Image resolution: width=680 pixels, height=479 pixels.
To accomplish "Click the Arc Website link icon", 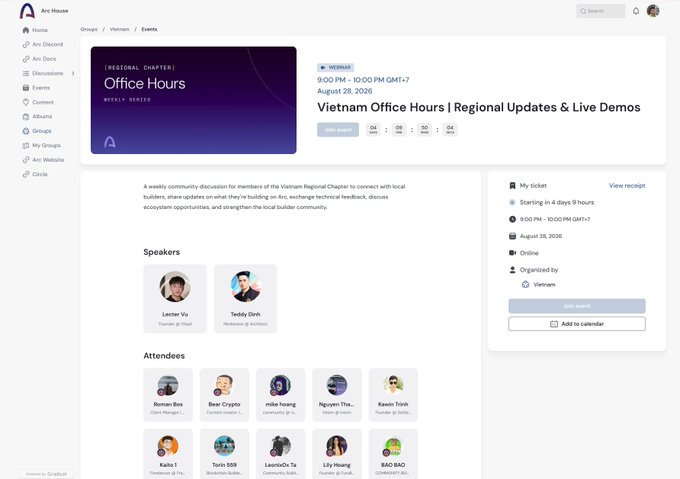I will (26, 160).
